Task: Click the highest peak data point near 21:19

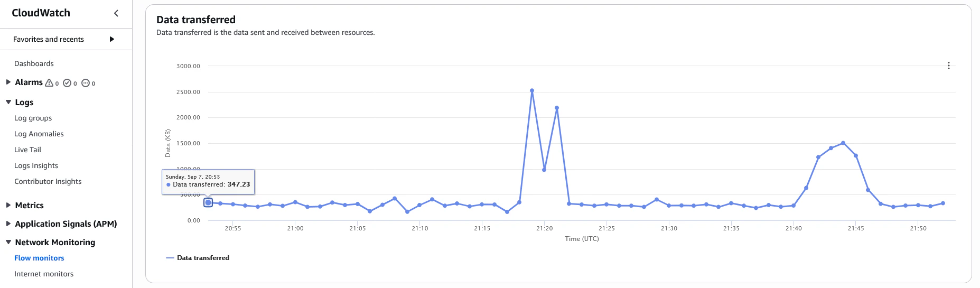Action: tap(531, 90)
